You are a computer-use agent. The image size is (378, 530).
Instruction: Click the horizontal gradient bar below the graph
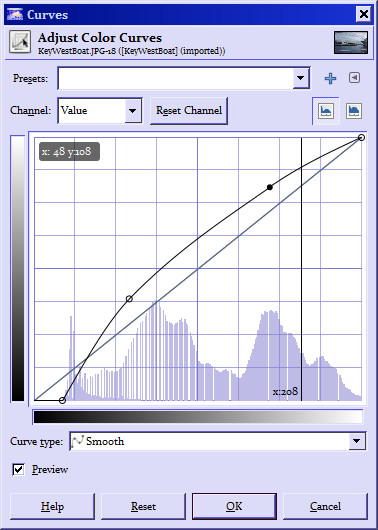point(198,416)
